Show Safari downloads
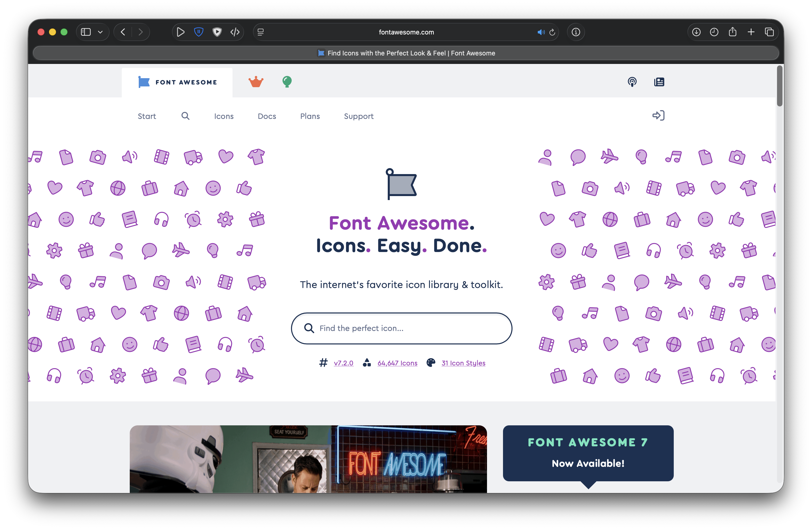 point(696,32)
